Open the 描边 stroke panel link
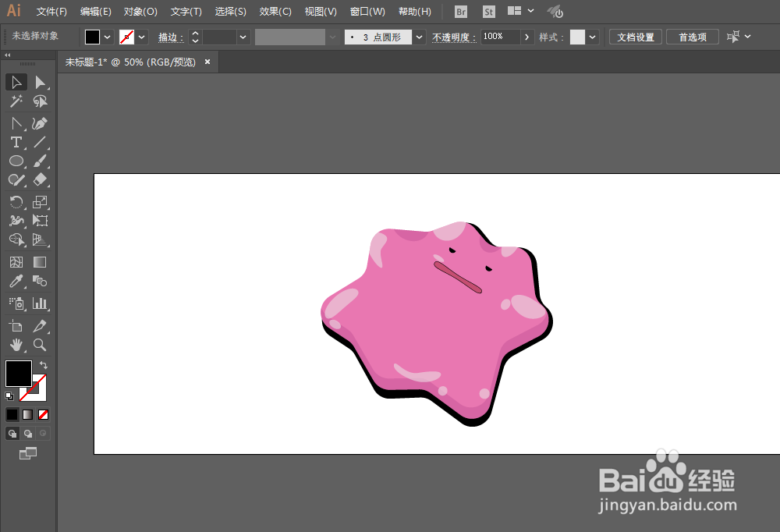This screenshot has width=780, height=532. click(171, 37)
